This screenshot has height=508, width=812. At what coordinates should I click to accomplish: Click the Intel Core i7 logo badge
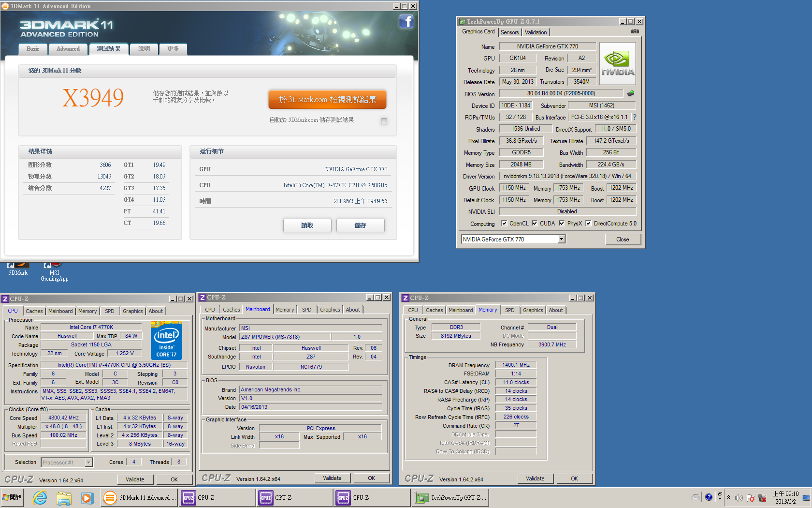166,340
